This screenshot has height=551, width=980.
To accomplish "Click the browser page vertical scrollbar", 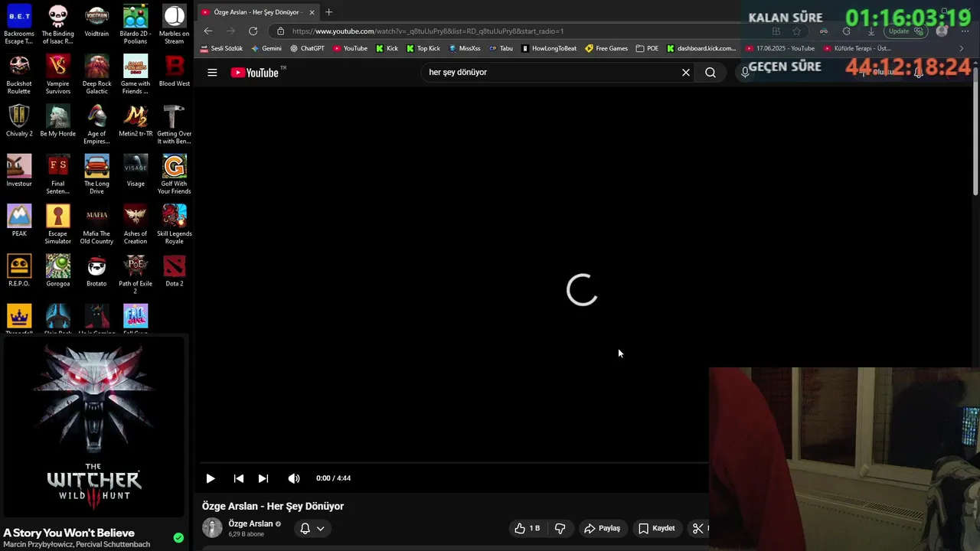I will pyautogui.click(x=975, y=130).
